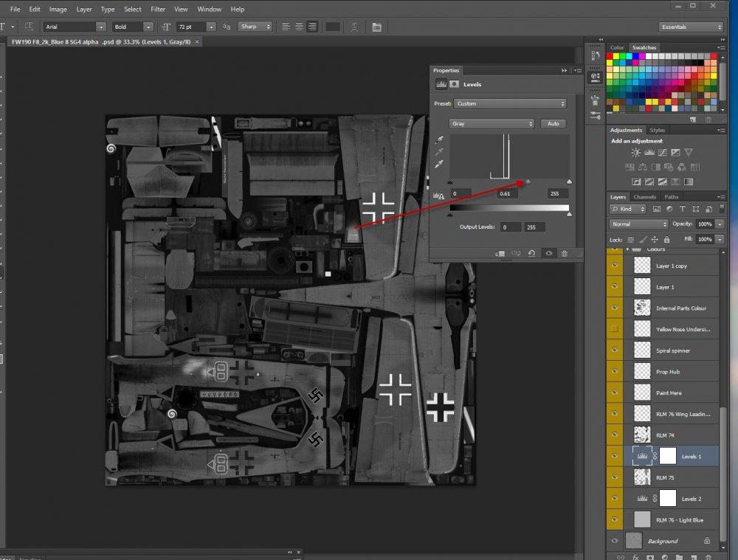The height and width of the screenshot is (560, 738).
Task: Delete the adjustment using Properties trash icon
Action: [x=565, y=252]
